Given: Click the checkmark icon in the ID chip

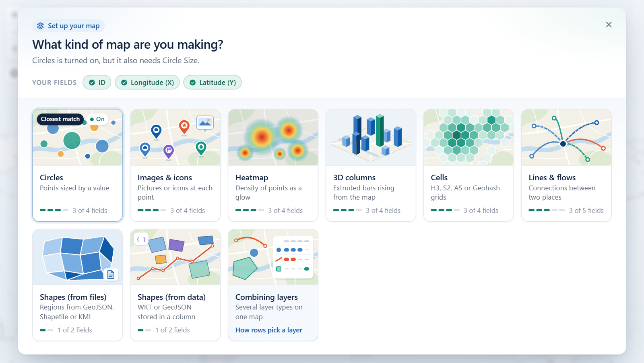Looking at the screenshot, I should tap(92, 82).
